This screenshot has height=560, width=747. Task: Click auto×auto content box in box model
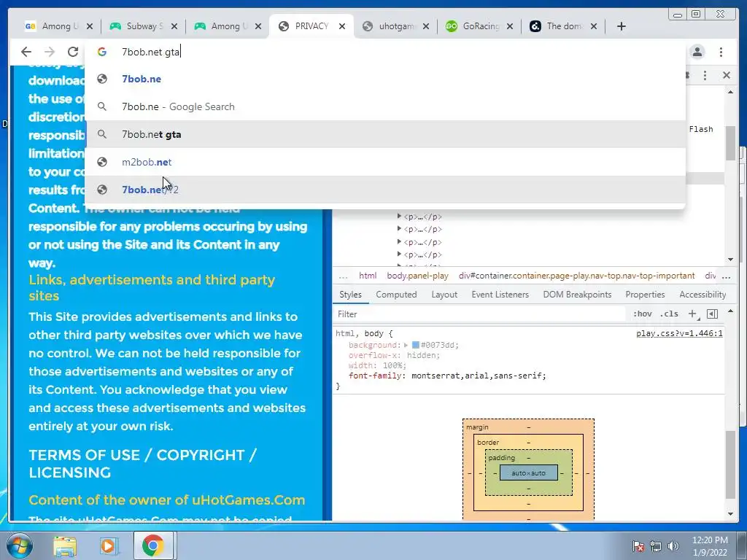point(529,472)
